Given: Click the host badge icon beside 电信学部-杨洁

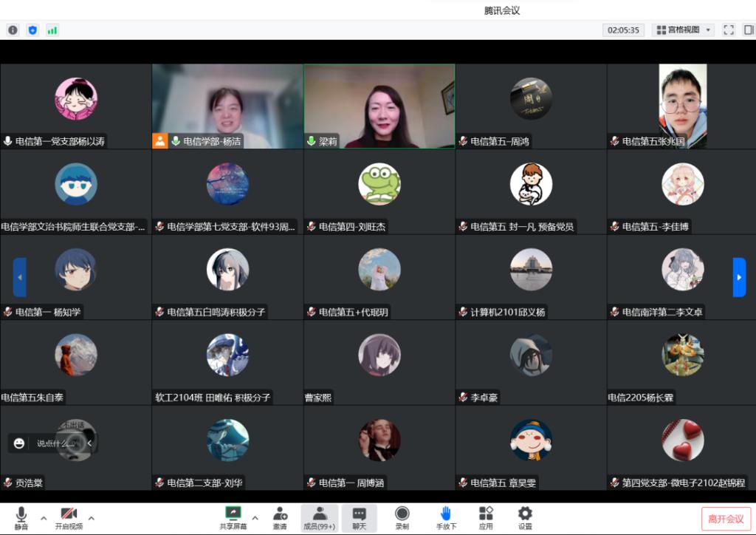Looking at the screenshot, I should 160,141.
